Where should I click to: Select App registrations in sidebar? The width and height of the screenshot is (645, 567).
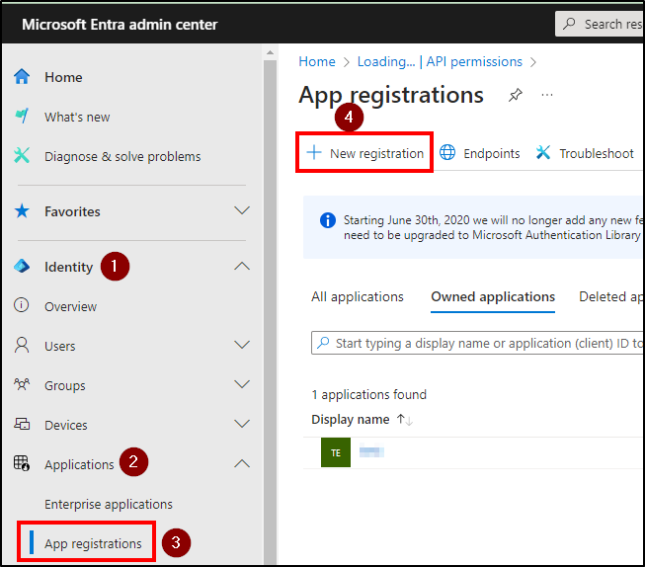click(x=93, y=544)
